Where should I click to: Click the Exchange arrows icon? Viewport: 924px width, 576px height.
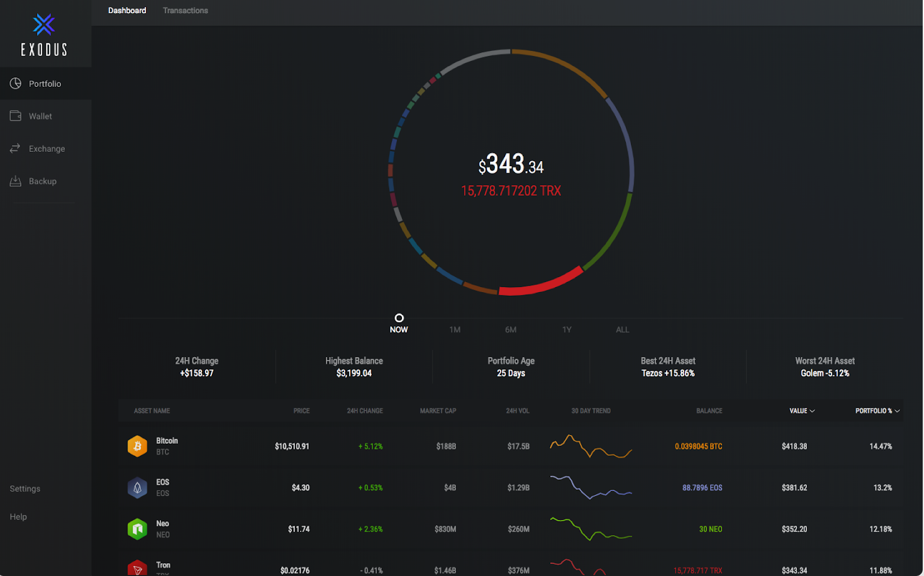(x=16, y=149)
